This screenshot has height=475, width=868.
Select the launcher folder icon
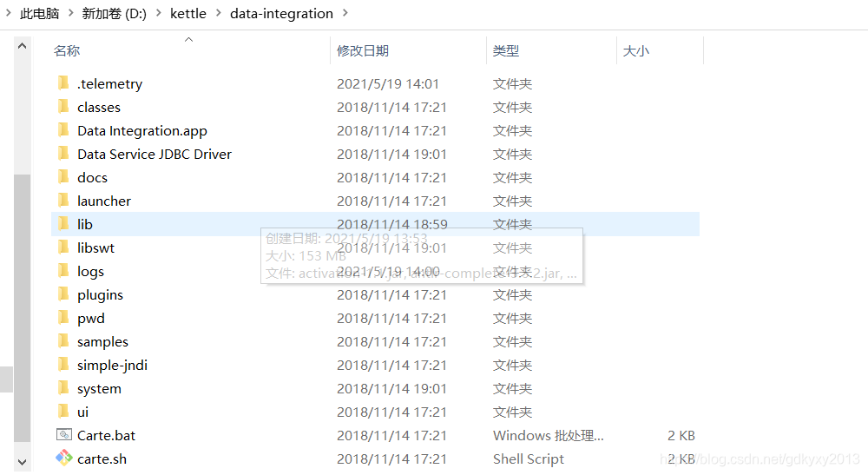pos(63,201)
